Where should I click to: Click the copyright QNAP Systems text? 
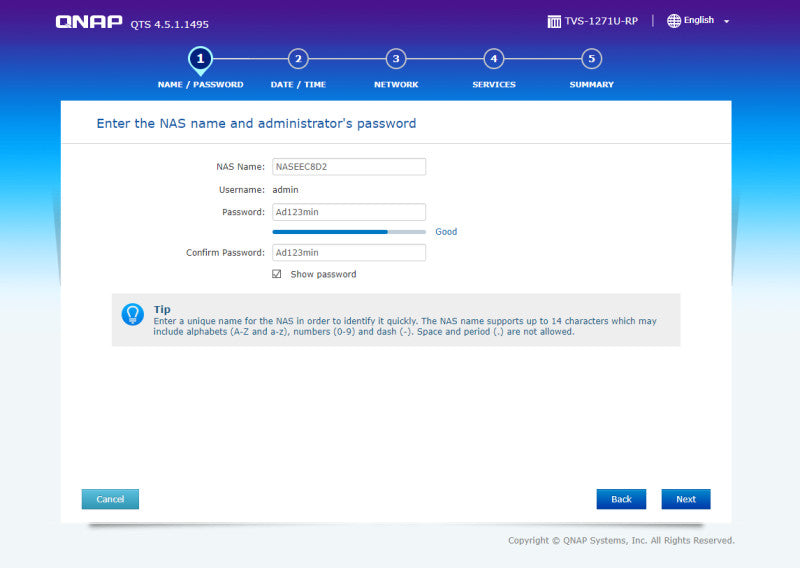[x=621, y=540]
